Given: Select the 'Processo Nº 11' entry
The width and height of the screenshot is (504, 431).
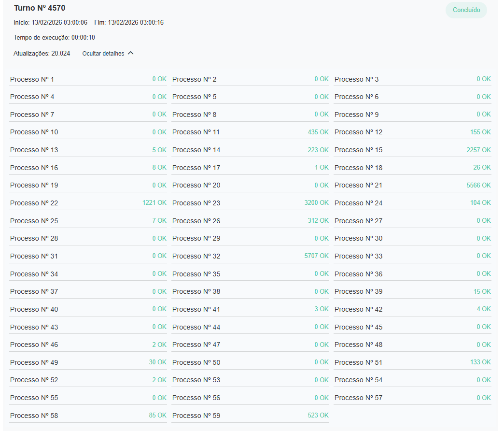Looking at the screenshot, I should tap(196, 132).
